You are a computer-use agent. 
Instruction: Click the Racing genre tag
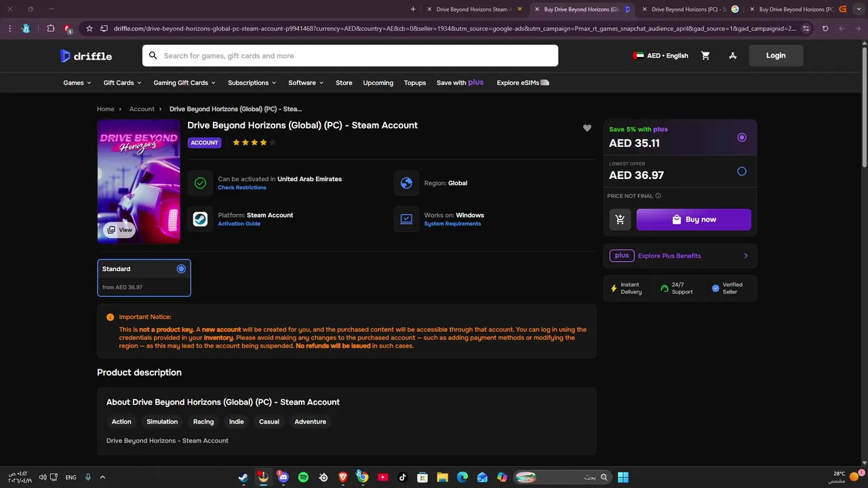click(x=203, y=422)
